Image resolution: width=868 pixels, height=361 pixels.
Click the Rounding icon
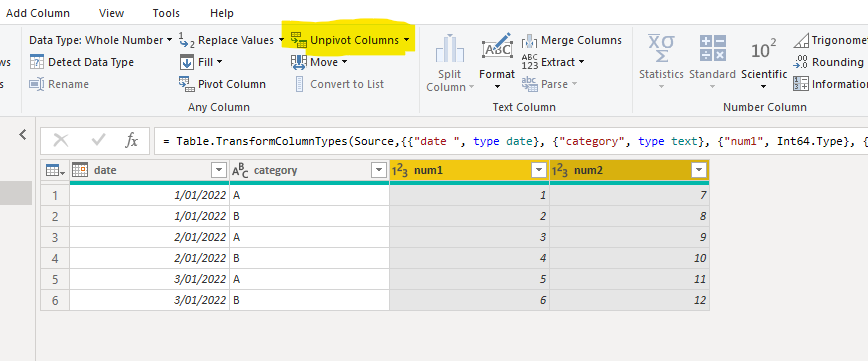801,62
